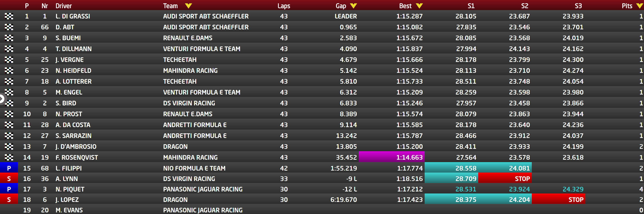Select driver name S. BUEMI
Image resolution: width=644 pixels, height=214 pixels.
(x=68, y=38)
